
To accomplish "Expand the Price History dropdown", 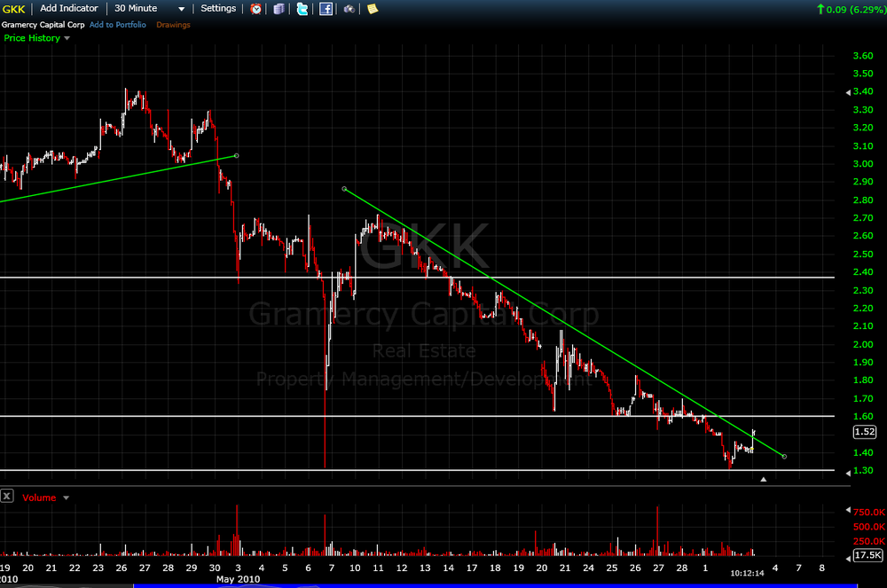I will pyautogui.click(x=67, y=38).
